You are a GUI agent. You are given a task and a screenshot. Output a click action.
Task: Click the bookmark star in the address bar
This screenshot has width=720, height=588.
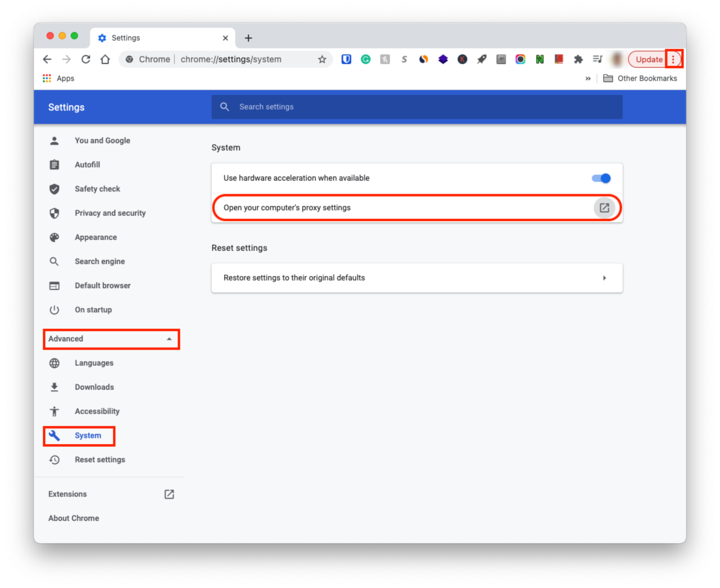(322, 59)
